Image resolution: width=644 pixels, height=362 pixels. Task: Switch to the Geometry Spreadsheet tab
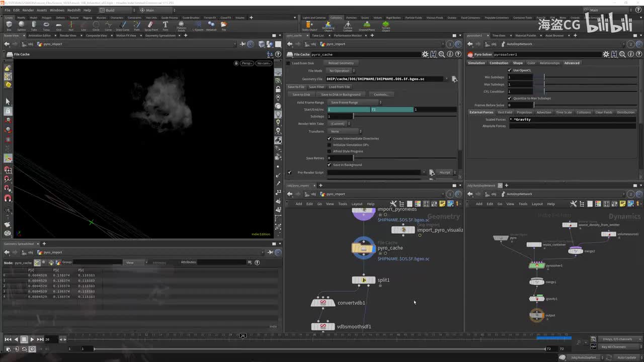click(160, 36)
